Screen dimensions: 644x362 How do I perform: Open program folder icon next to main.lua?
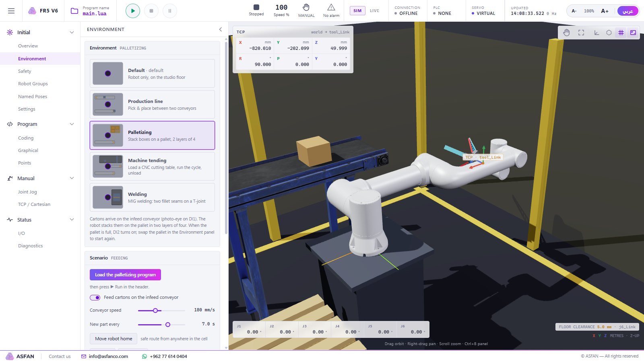tap(74, 11)
